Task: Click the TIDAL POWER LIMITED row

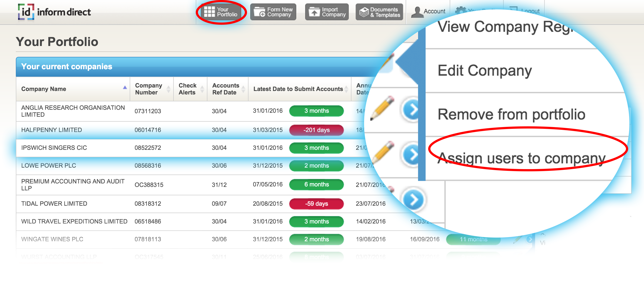Action: click(x=54, y=203)
